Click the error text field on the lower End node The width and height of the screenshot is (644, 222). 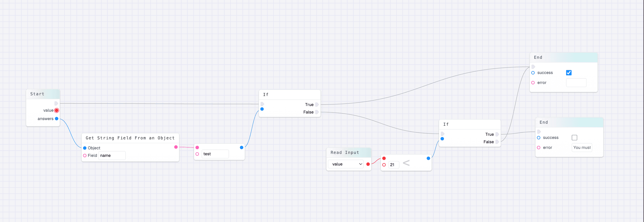(582, 148)
